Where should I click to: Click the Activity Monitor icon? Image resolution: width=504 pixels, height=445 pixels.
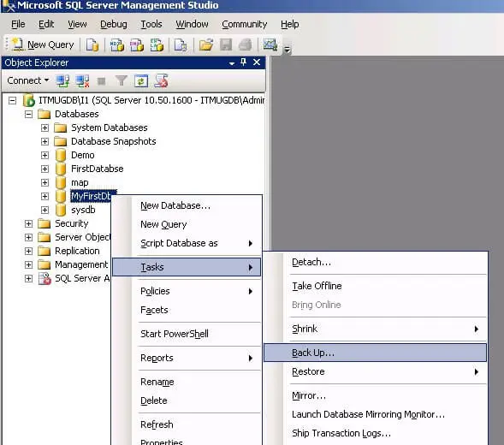(x=270, y=44)
